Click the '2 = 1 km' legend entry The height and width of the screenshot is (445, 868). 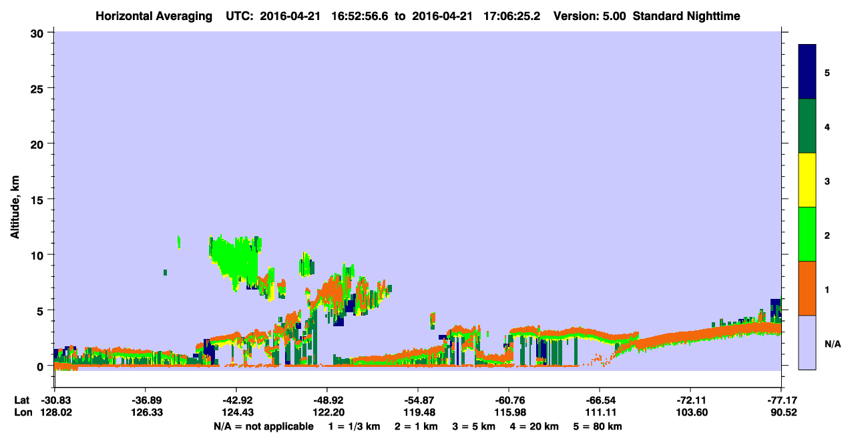point(417,426)
